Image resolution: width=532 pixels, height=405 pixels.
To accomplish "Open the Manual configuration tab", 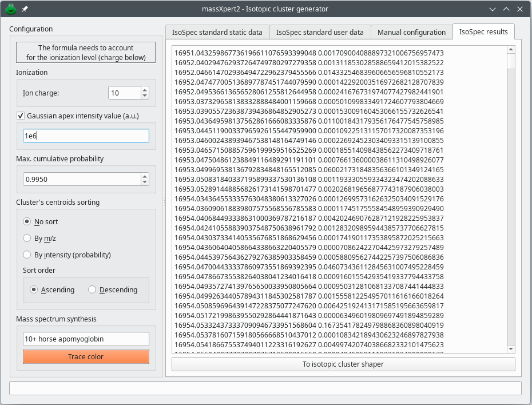I will tap(411, 33).
